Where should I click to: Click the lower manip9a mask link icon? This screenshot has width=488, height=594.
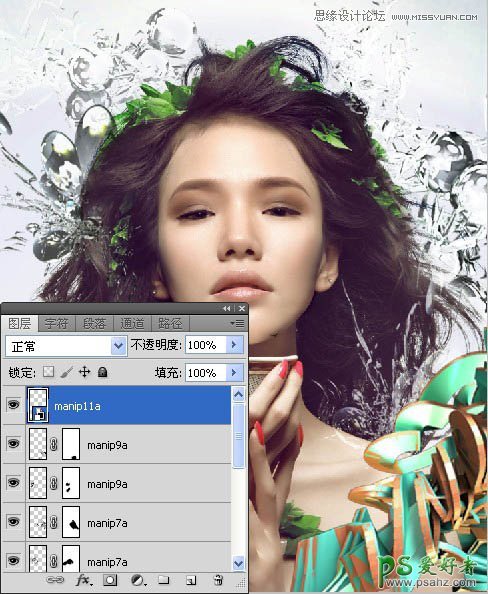pos(54,483)
